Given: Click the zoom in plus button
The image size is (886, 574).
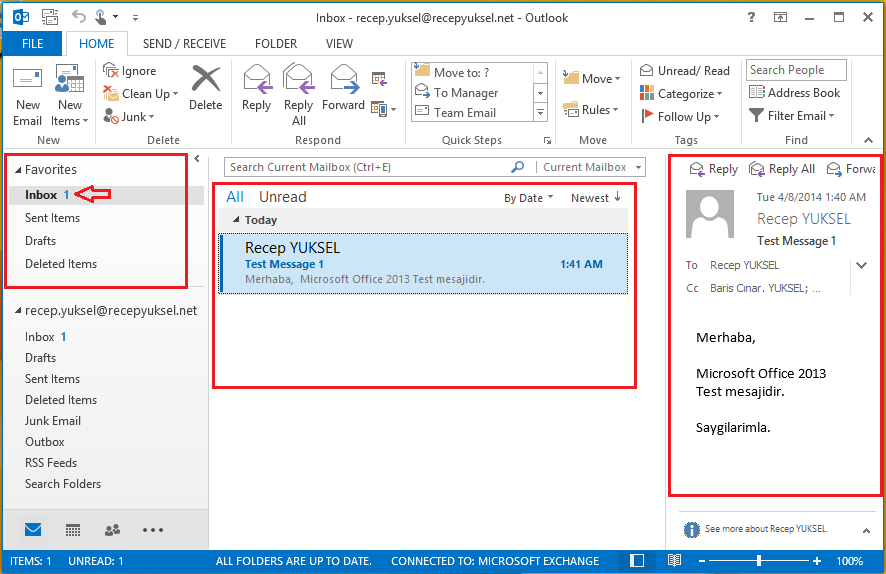Looking at the screenshot, I should [816, 560].
